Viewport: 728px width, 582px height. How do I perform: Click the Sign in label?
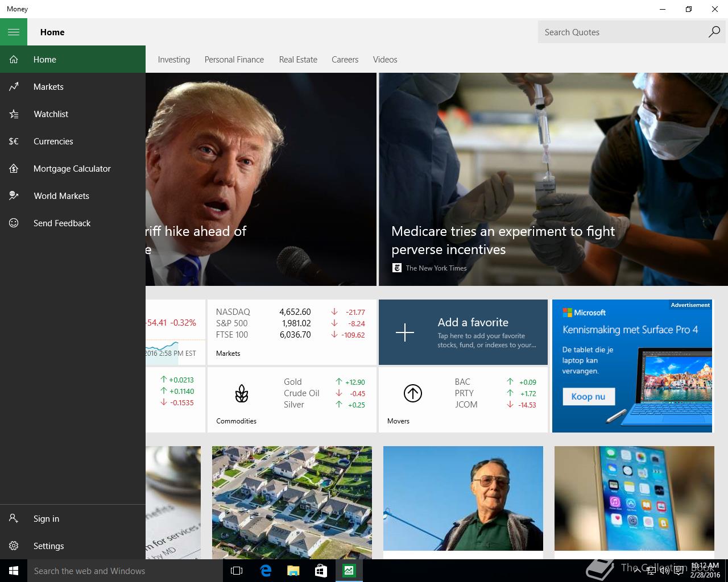(x=46, y=518)
